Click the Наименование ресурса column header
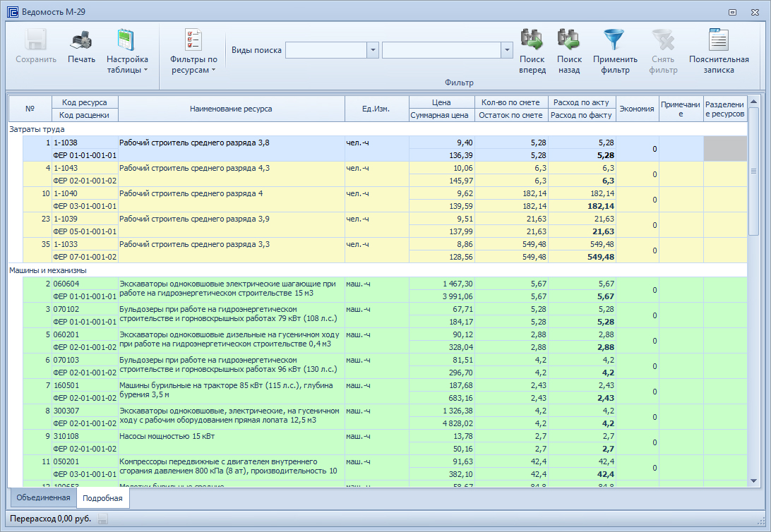This screenshot has width=771, height=532. (x=231, y=109)
